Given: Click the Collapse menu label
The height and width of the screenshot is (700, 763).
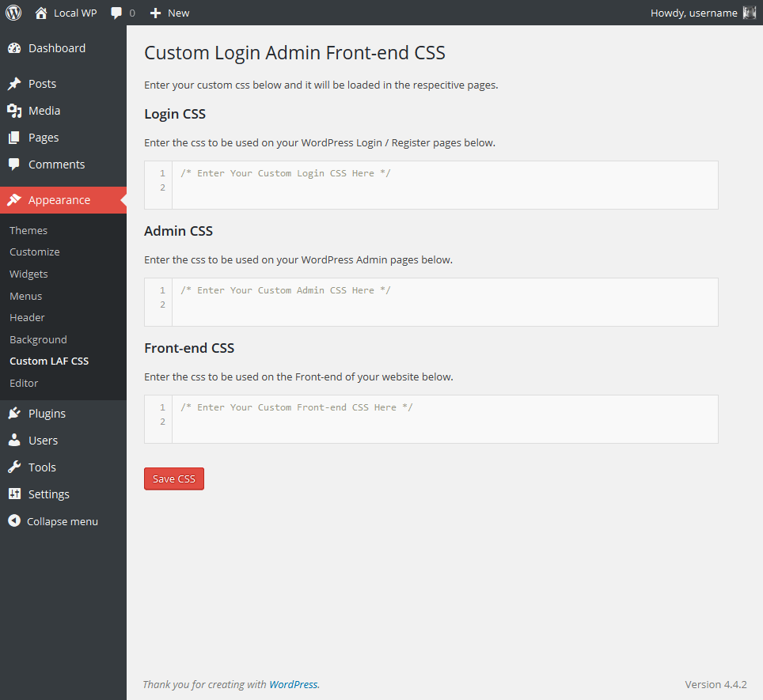Looking at the screenshot, I should pyautogui.click(x=63, y=521).
